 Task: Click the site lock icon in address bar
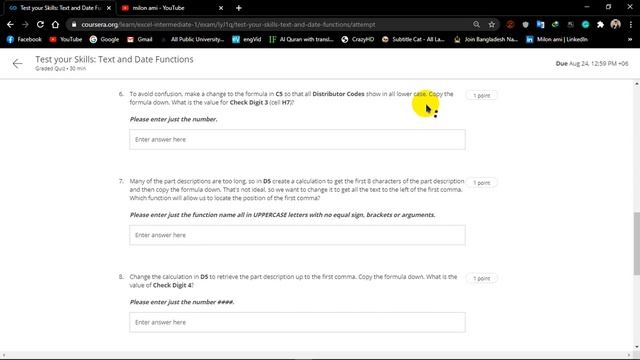point(74,24)
